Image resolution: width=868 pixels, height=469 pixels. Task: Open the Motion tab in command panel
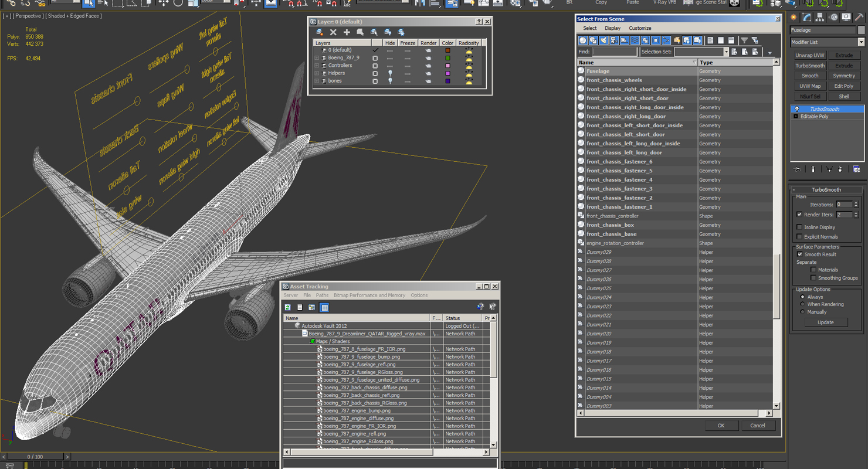833,18
